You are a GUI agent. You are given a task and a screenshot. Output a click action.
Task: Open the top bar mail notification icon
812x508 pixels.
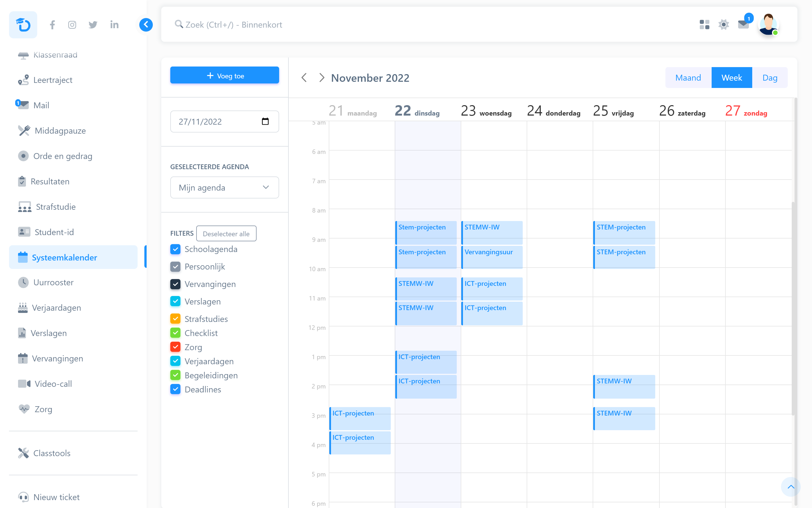[x=743, y=25]
